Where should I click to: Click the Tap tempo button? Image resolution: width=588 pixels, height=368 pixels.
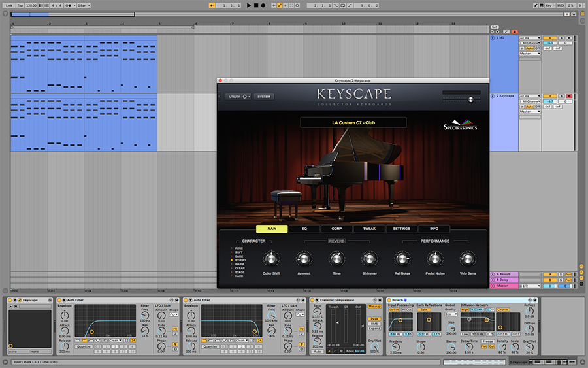(20, 5)
